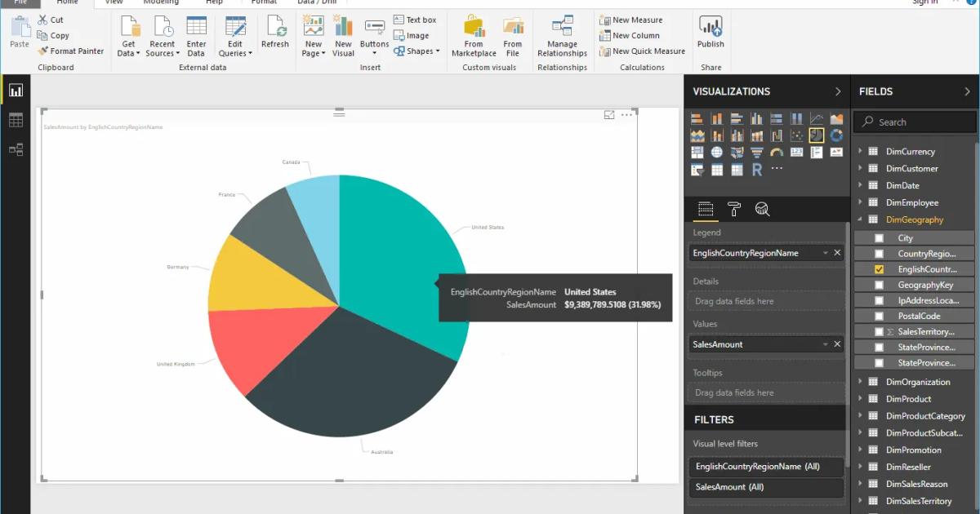Viewport: 980px width, 514px height.
Task: Select the stacked bar chart visualization icon
Action: tap(697, 120)
